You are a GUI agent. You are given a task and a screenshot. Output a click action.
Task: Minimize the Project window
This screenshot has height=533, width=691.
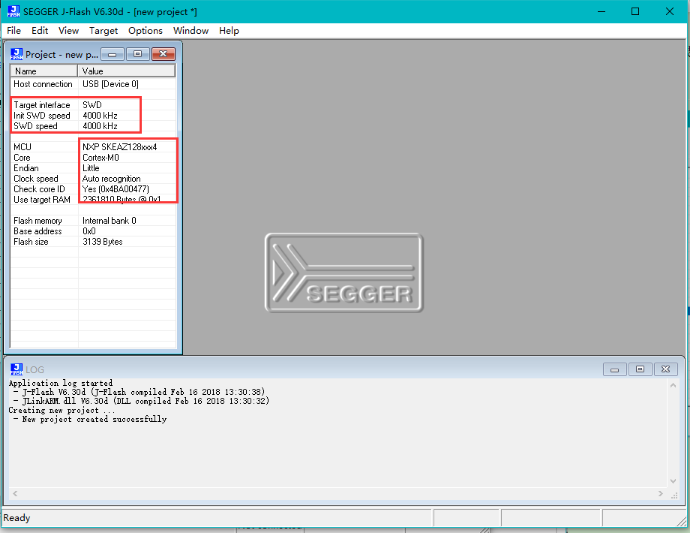(112, 54)
